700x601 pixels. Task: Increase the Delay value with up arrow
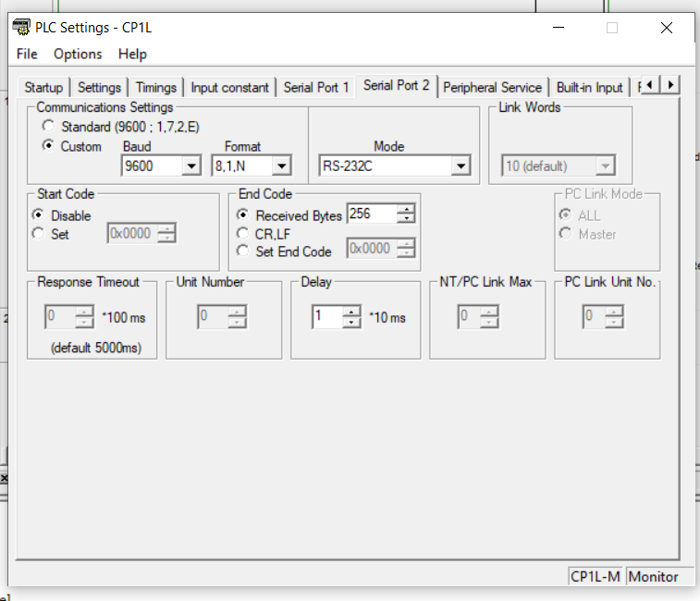click(351, 312)
